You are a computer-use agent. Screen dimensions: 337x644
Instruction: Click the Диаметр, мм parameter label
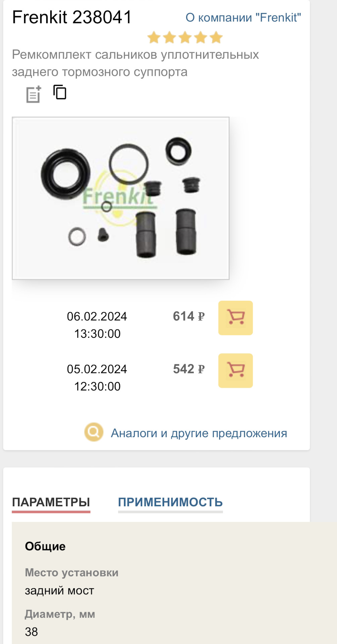[x=60, y=614]
